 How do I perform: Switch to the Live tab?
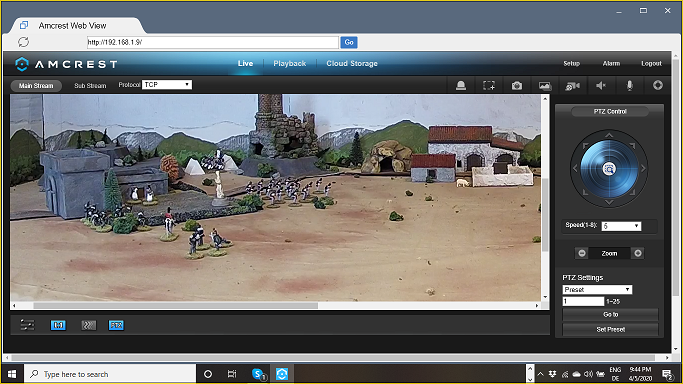(x=245, y=64)
